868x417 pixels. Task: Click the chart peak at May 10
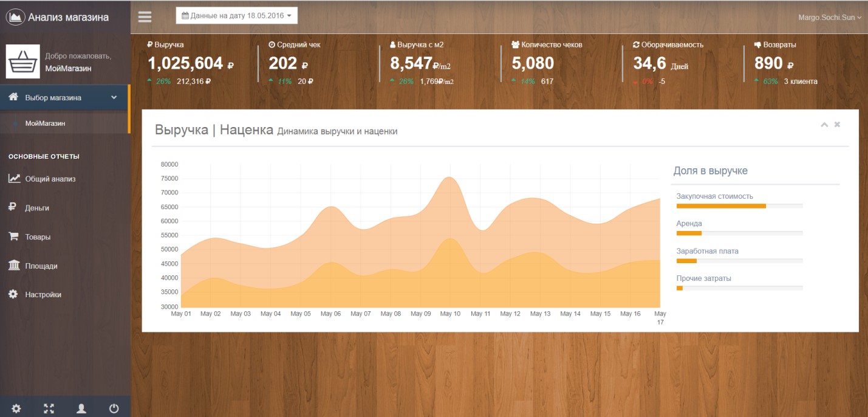point(449,177)
